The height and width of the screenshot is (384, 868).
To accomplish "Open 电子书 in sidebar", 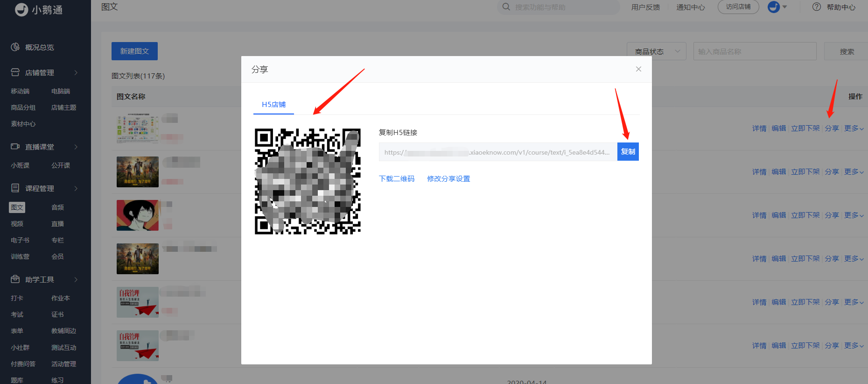I will click(x=20, y=240).
